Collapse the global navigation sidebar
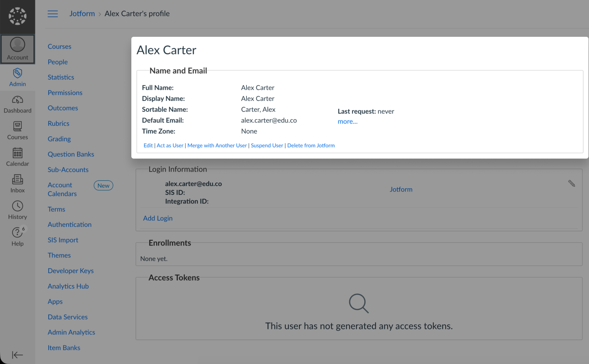The height and width of the screenshot is (364, 589). (17, 355)
